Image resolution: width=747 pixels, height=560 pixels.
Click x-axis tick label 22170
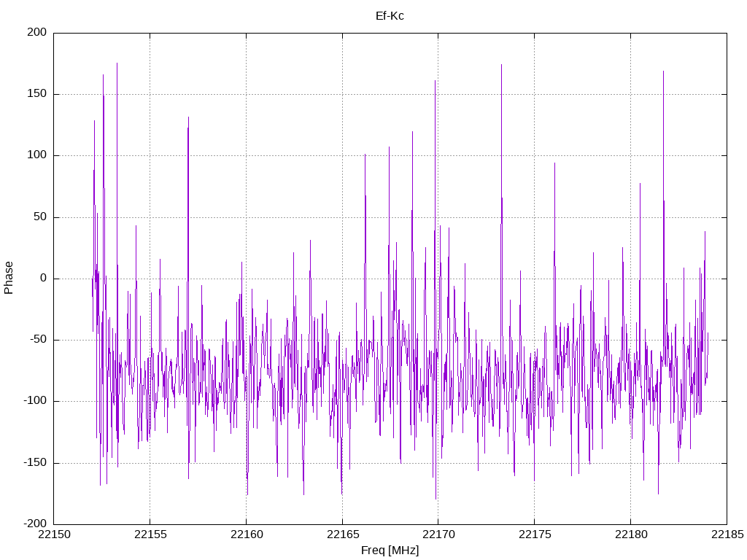point(438,534)
